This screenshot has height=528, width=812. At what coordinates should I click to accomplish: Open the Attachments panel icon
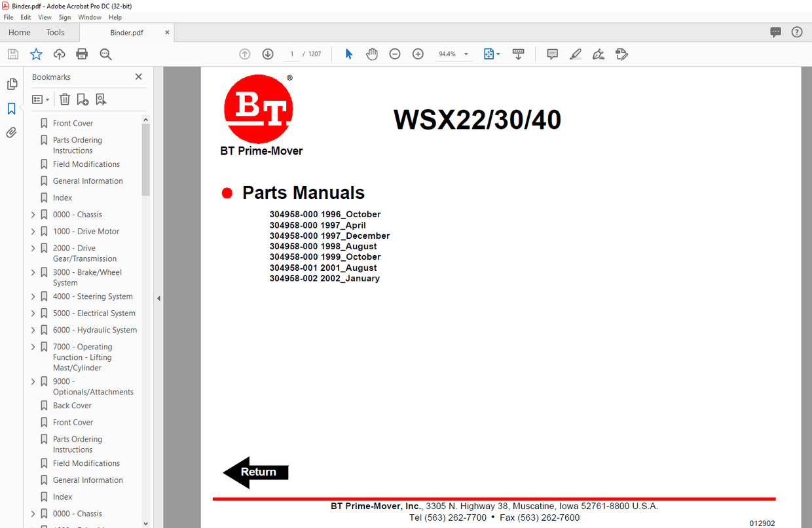(11, 132)
